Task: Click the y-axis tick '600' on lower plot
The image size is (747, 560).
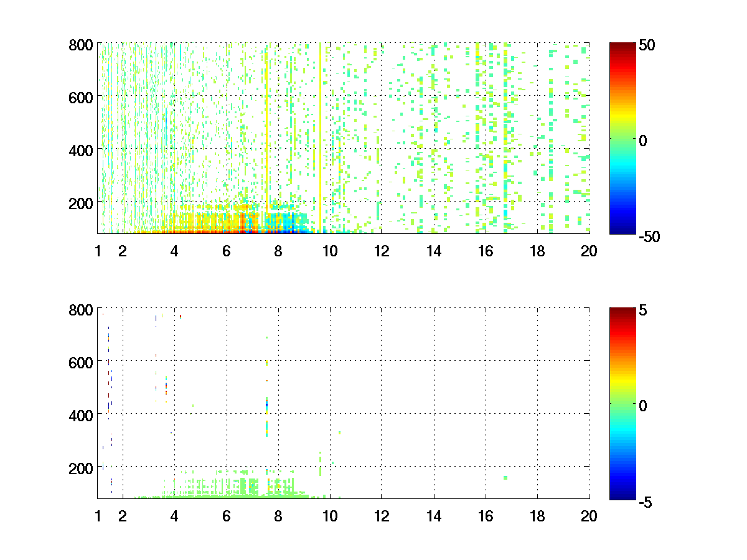Action: tap(81, 362)
